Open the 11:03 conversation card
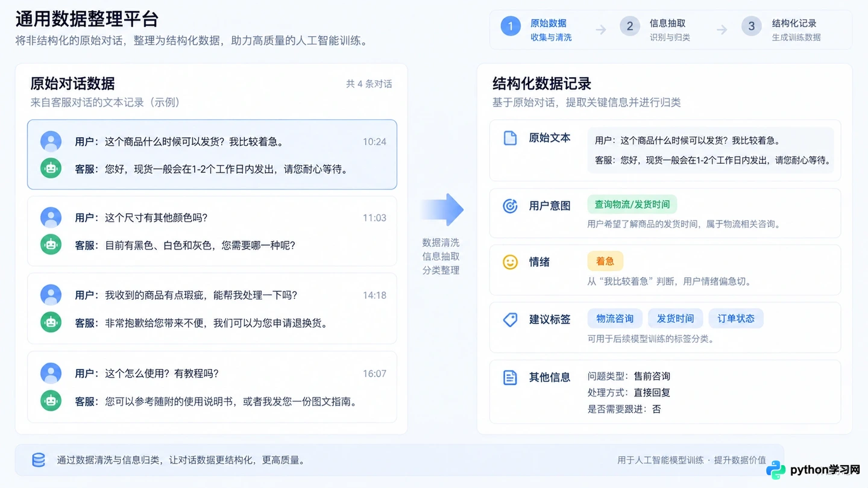 (212, 231)
